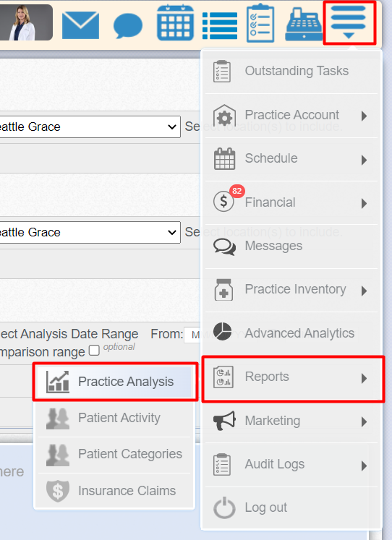Click the doctor profile photo
Screen dimensions: 392x540
coord(26,22)
